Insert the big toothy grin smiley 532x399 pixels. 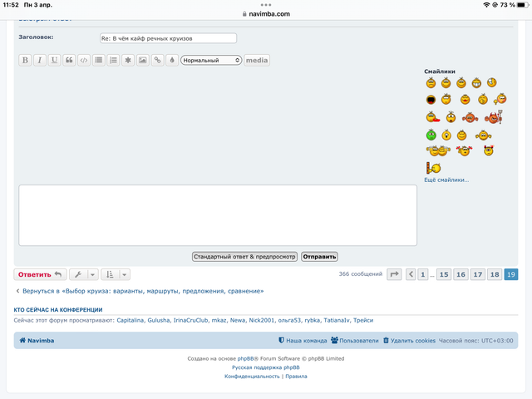point(476,83)
